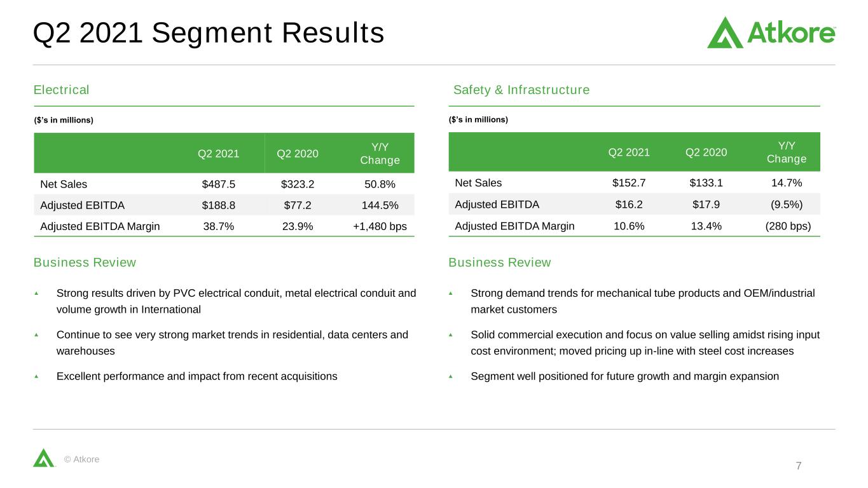Select 'Adjusted EBITDA Margin' label in Safety & Infrastructure table

pyautogui.click(x=514, y=226)
